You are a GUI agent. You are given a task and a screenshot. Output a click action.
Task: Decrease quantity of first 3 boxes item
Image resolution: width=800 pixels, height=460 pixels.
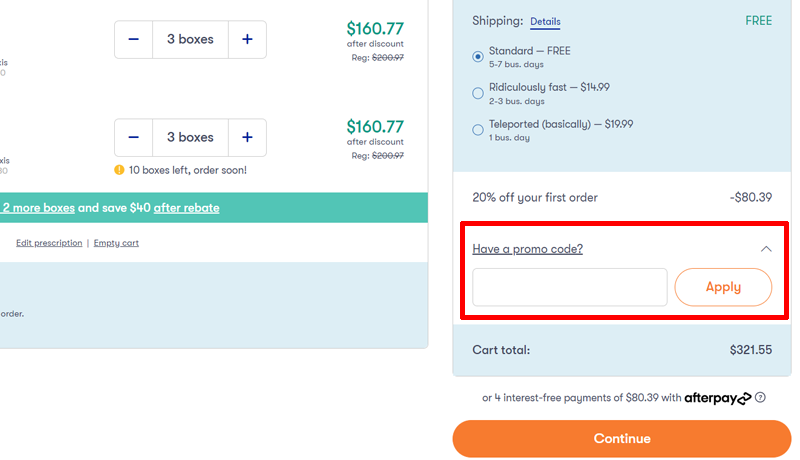click(133, 40)
